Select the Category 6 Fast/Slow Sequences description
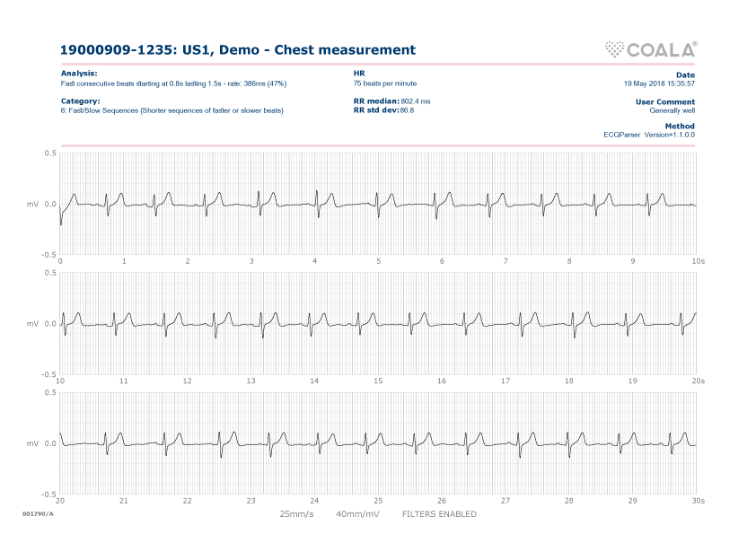This screenshot has height=534, width=756. 171,111
